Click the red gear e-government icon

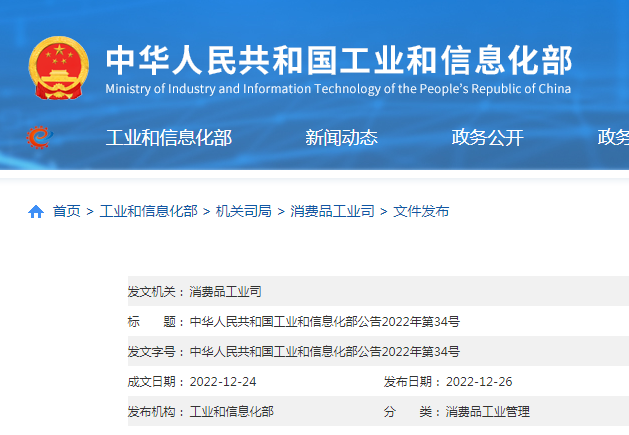tap(39, 137)
